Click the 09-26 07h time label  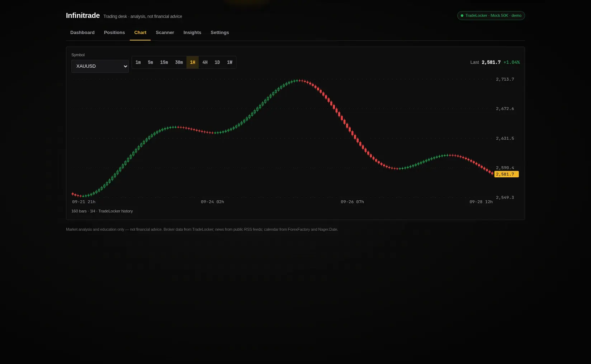tap(352, 202)
